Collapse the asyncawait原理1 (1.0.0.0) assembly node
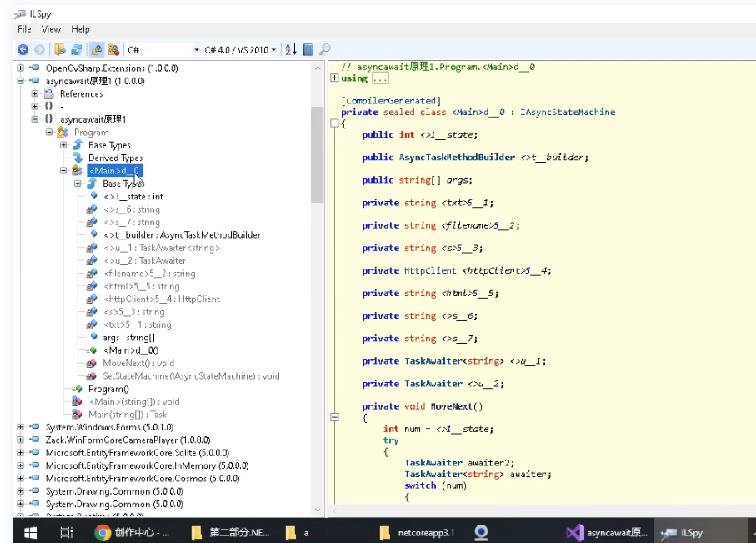 click(20, 81)
